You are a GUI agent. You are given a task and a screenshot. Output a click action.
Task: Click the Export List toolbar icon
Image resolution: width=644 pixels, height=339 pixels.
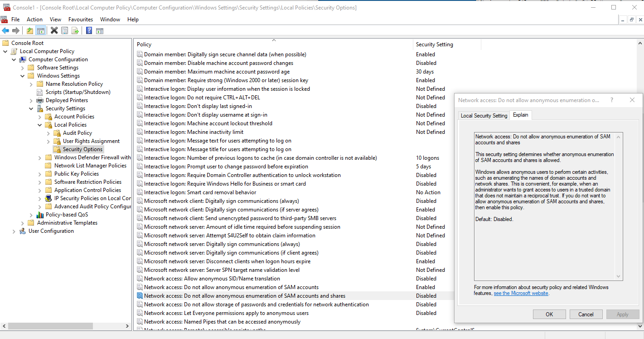(75, 30)
